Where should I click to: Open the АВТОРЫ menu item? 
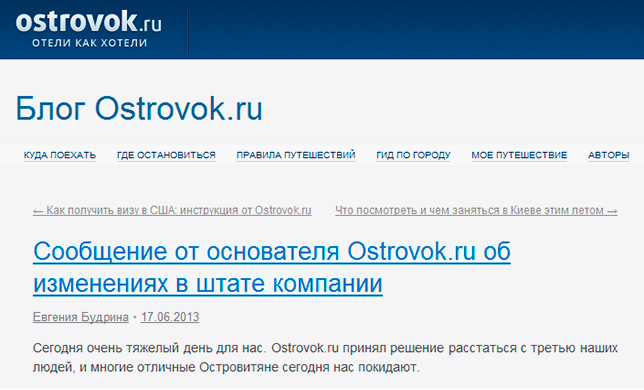(x=608, y=155)
